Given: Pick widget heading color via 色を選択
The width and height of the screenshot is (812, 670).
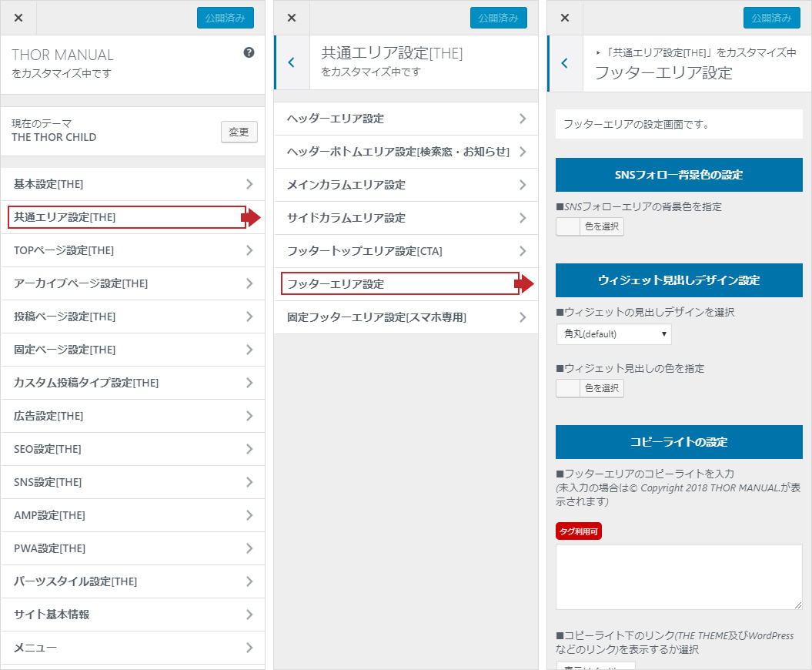Looking at the screenshot, I should click(x=590, y=388).
